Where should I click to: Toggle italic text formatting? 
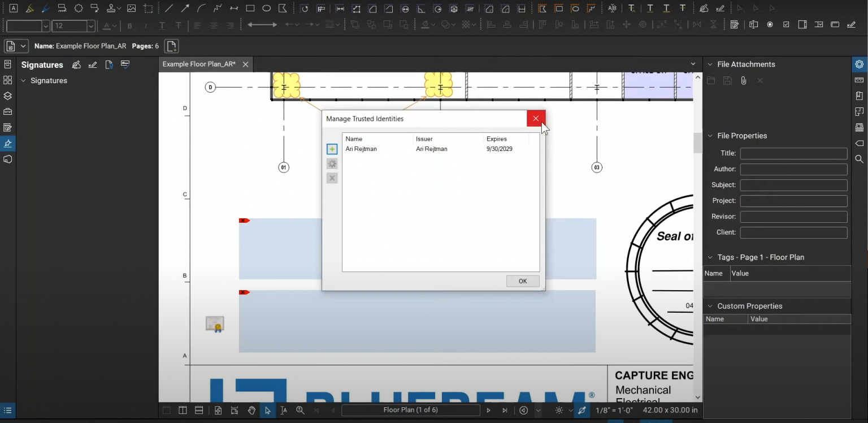tap(146, 25)
